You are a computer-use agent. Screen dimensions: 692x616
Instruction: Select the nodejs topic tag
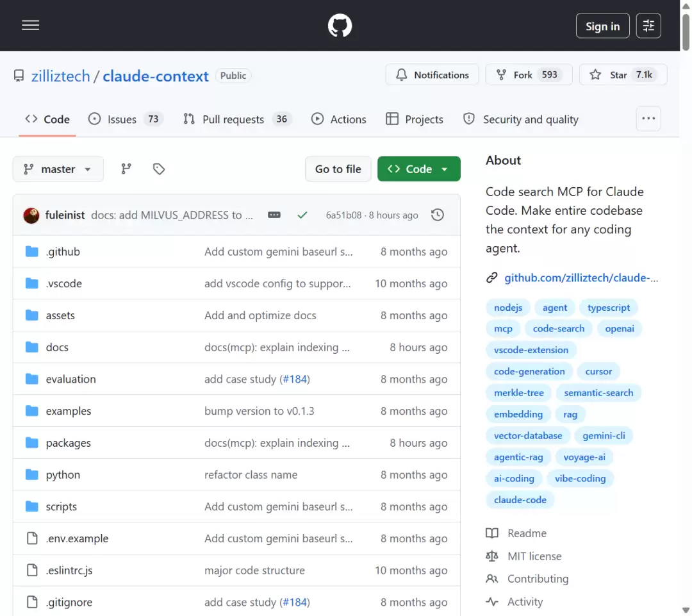click(x=508, y=307)
